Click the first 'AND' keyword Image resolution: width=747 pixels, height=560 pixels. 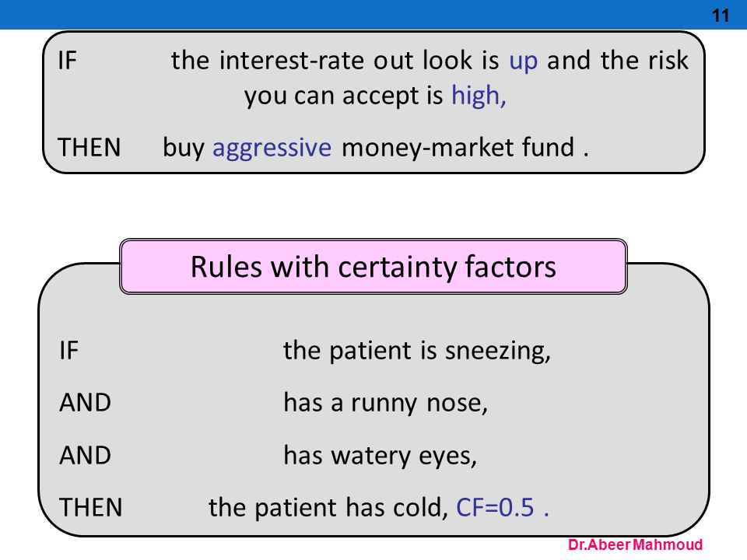tap(86, 403)
